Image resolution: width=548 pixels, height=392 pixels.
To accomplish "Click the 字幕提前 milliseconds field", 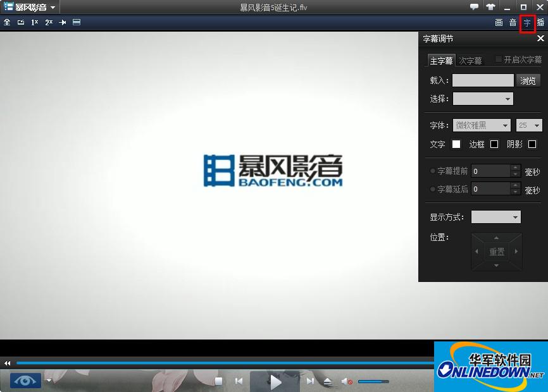I will pos(490,171).
